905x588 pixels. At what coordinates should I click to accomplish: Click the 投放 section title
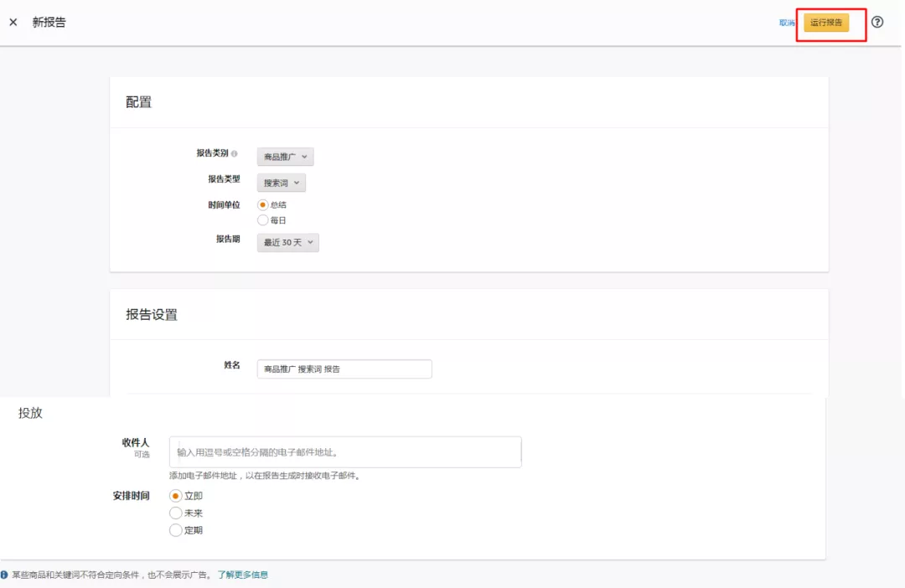(x=31, y=412)
